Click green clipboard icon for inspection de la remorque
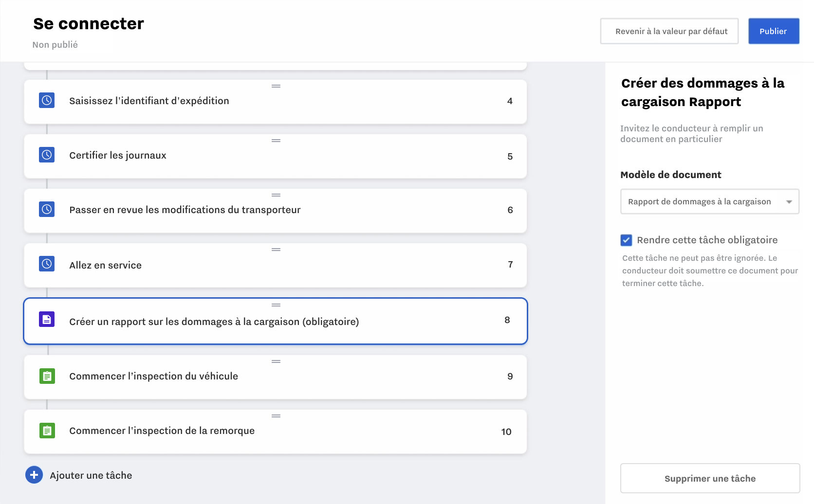814x504 pixels. pos(47,431)
